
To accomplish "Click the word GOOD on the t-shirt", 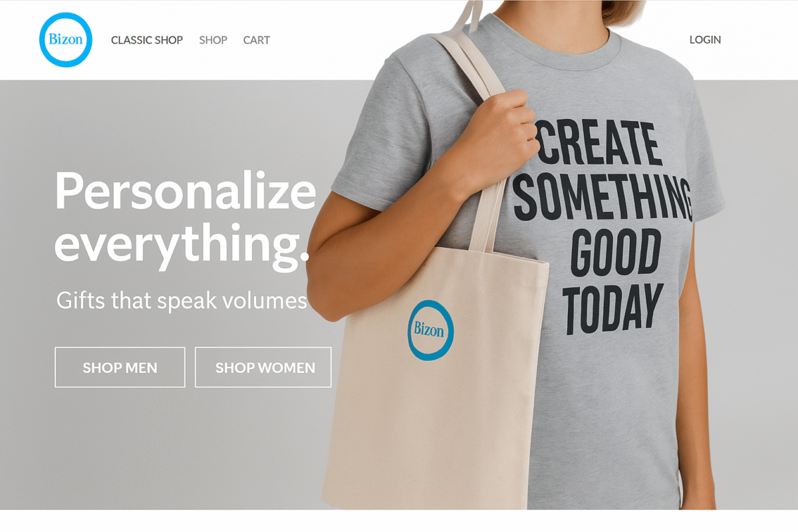I will 617,251.
